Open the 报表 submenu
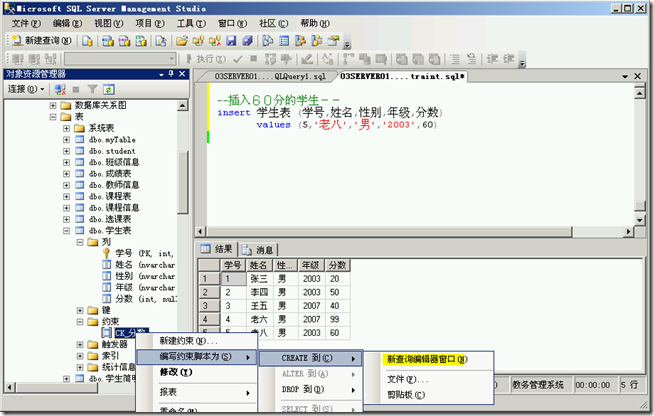The width and height of the screenshot is (654, 416). tap(196, 392)
